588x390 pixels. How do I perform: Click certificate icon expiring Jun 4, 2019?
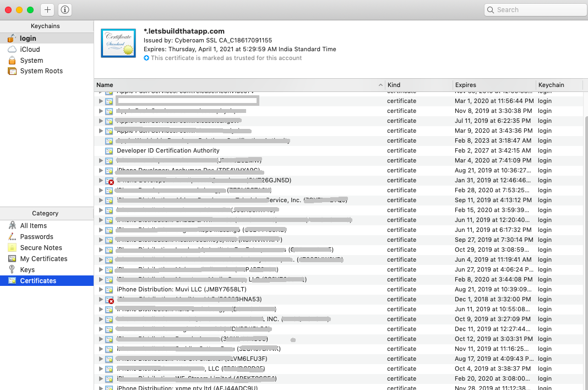(109, 260)
